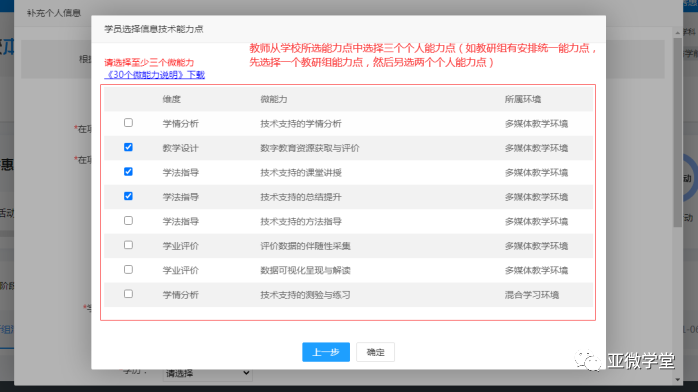Image resolution: width=698 pixels, height=392 pixels.
Task: Click the 技术支持的方法指导 cell
Action: click(x=301, y=222)
